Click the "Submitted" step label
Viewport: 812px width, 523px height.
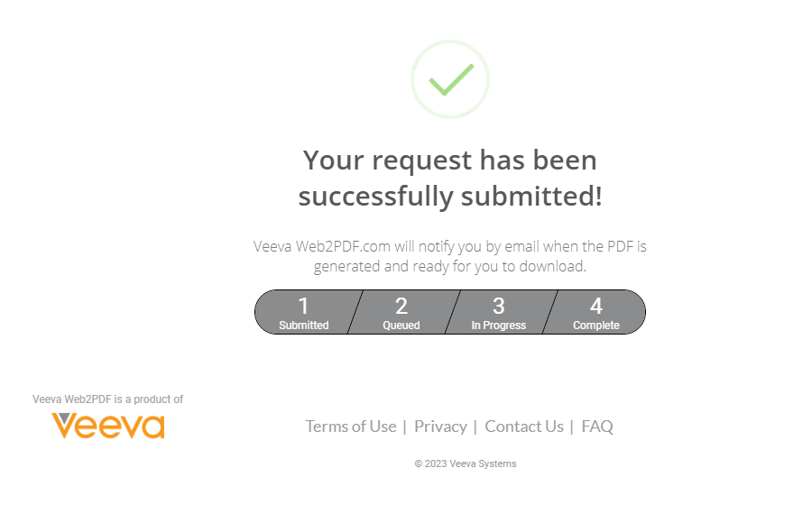pos(304,326)
